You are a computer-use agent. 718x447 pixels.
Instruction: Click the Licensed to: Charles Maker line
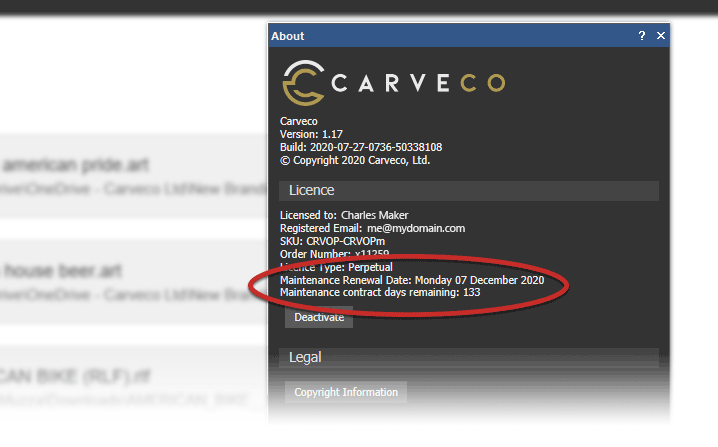344,215
